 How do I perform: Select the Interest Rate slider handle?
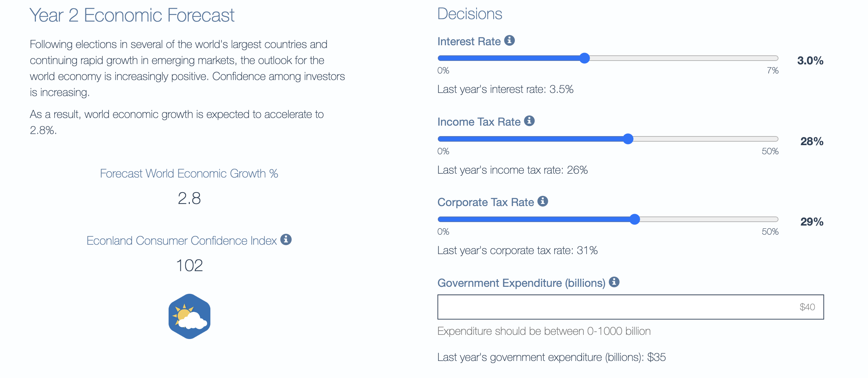click(584, 58)
